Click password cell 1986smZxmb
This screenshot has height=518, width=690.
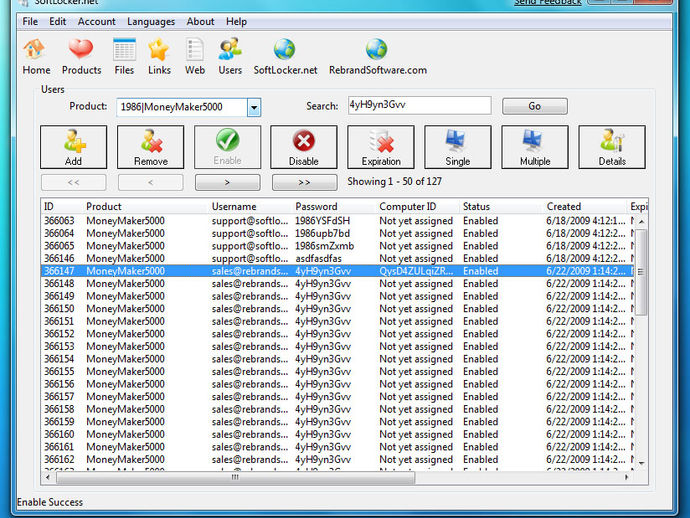coord(325,246)
